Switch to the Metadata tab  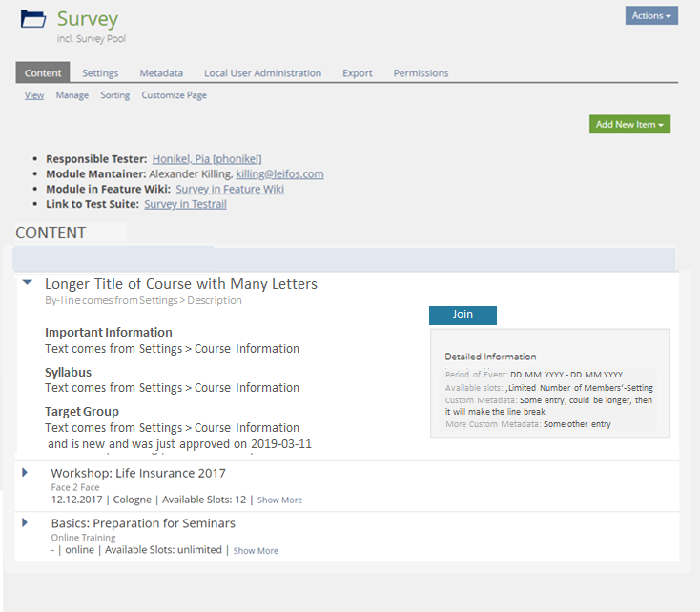[161, 73]
